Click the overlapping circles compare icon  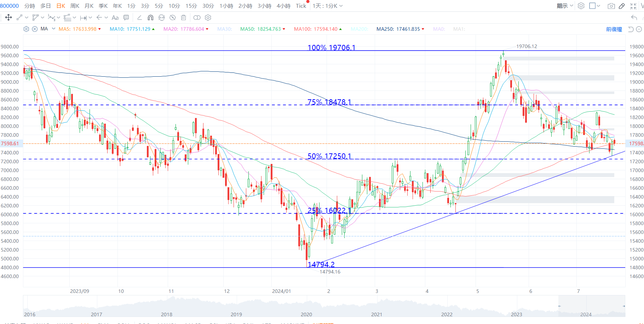click(x=197, y=17)
